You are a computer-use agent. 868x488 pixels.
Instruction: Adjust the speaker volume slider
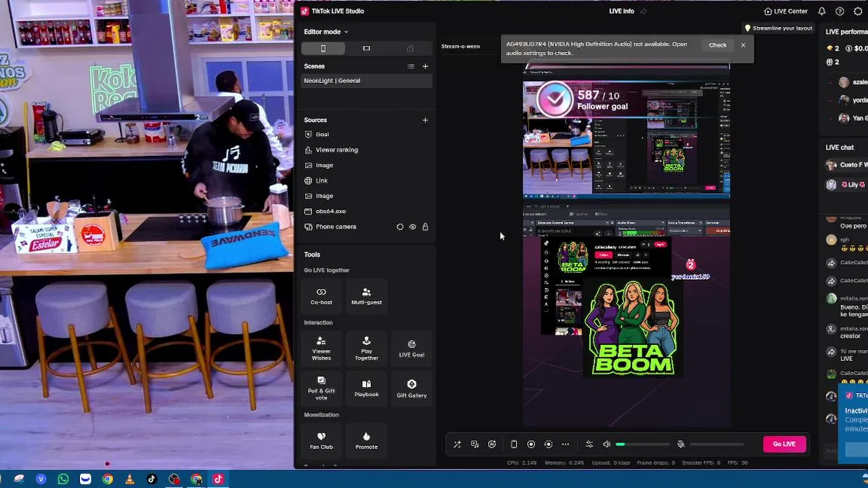tap(642, 445)
